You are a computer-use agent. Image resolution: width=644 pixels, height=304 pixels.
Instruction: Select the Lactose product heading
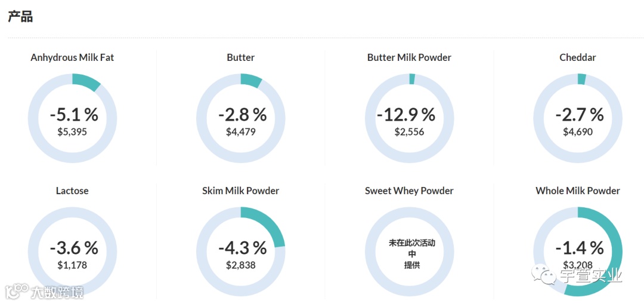click(x=72, y=191)
